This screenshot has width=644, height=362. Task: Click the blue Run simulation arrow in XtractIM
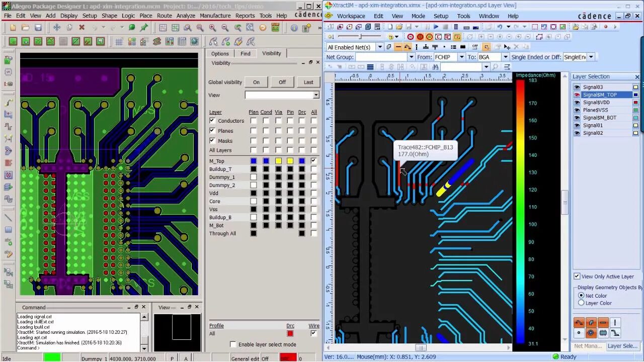pos(436,27)
